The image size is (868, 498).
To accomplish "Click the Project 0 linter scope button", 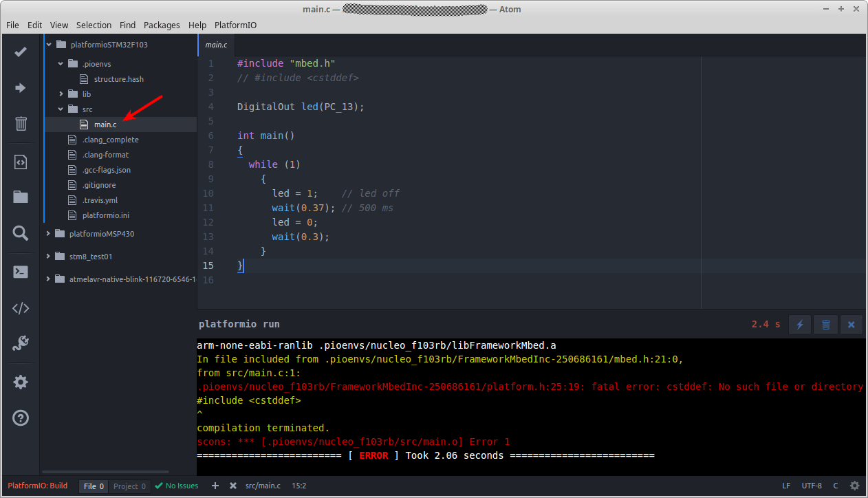I will tap(129, 486).
